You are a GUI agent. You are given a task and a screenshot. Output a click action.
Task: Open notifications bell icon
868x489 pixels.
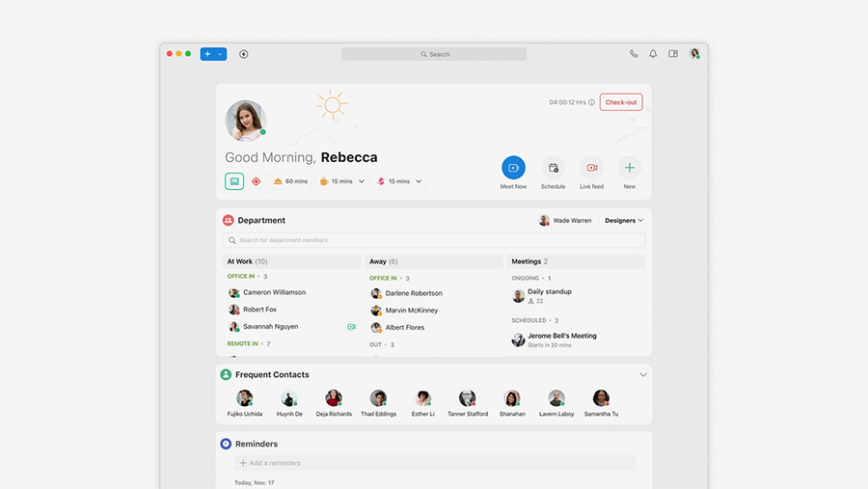point(653,54)
